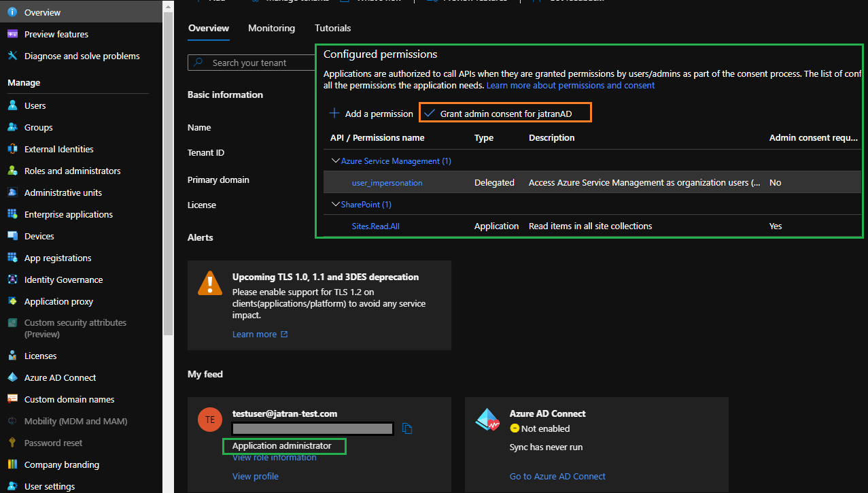This screenshot has width=868, height=493.
Task: Open Custom domain names
Action: [x=69, y=399]
